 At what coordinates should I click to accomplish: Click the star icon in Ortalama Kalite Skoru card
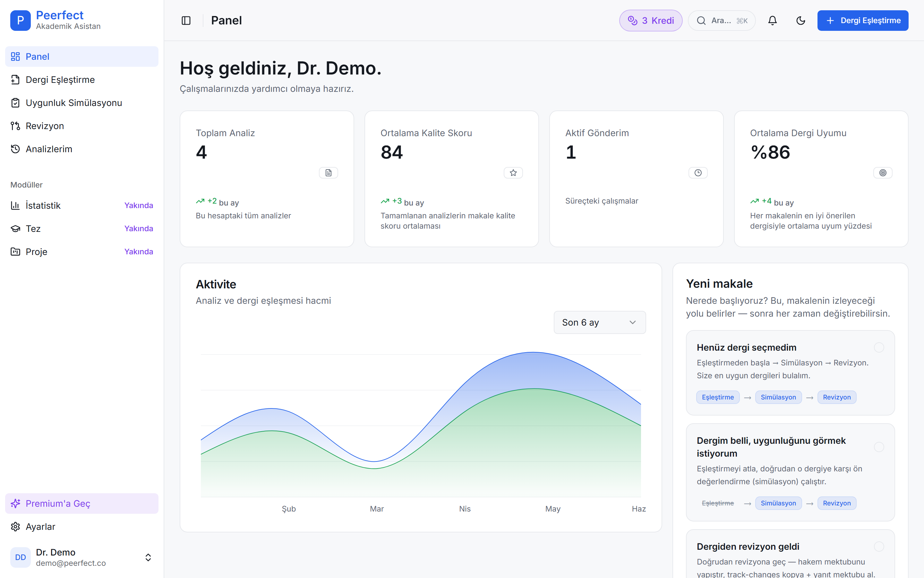point(513,173)
